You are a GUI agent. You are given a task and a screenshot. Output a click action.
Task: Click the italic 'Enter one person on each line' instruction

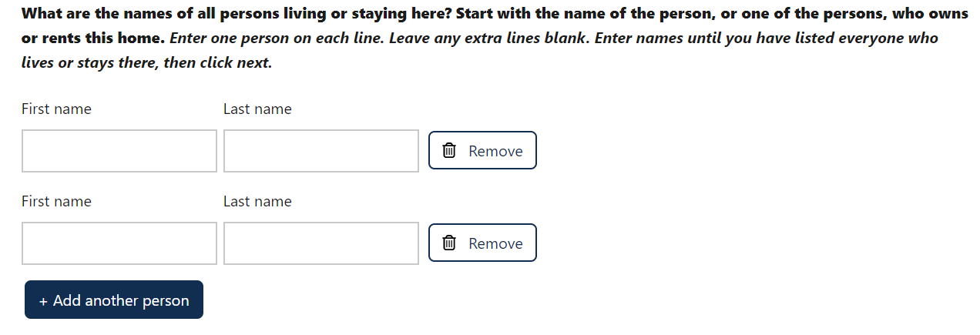click(277, 39)
